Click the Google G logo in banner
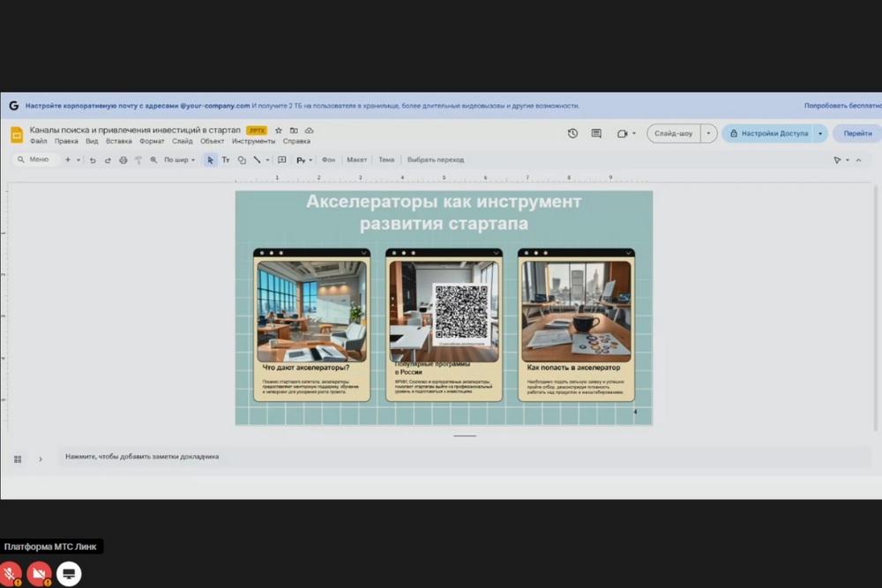Screen dimensions: 882x588 coord(13,106)
